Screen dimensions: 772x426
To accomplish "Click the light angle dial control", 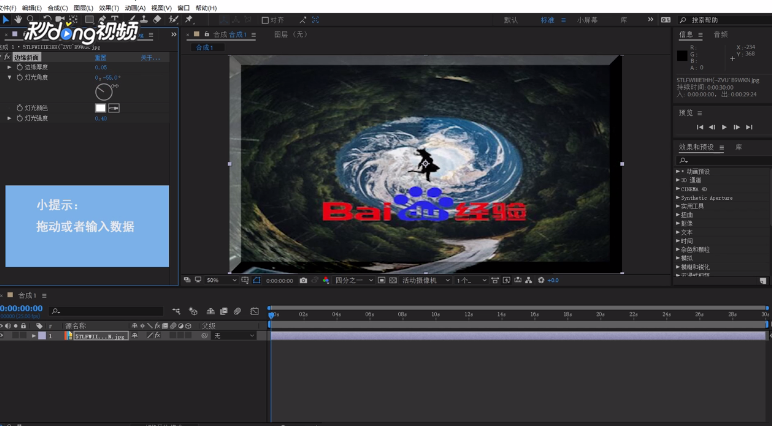I will pos(104,92).
